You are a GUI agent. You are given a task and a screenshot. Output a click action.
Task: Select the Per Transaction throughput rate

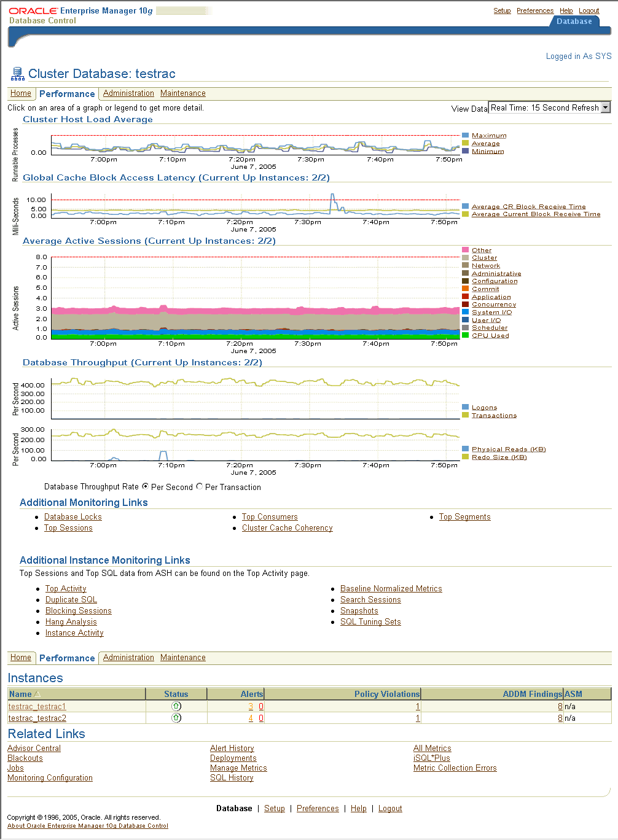(199, 486)
